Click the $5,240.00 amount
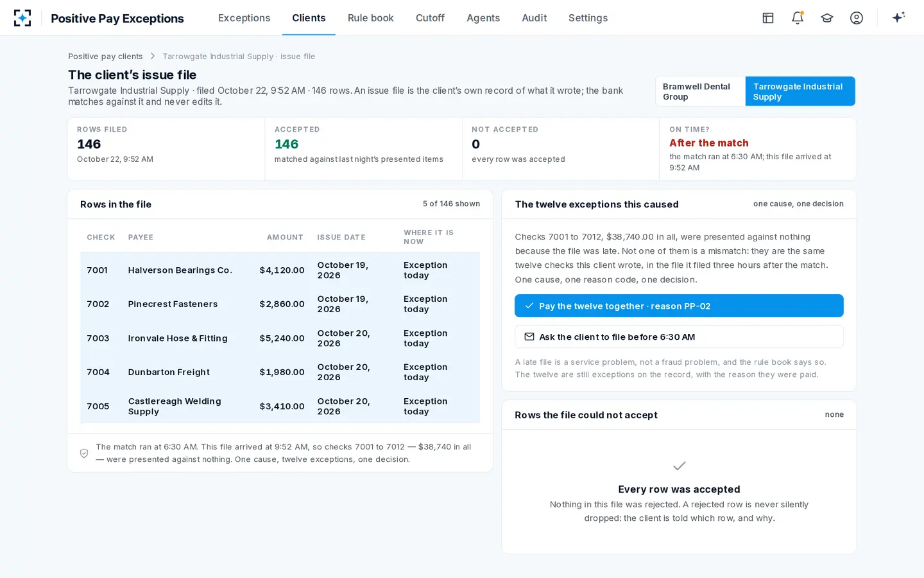 click(282, 338)
